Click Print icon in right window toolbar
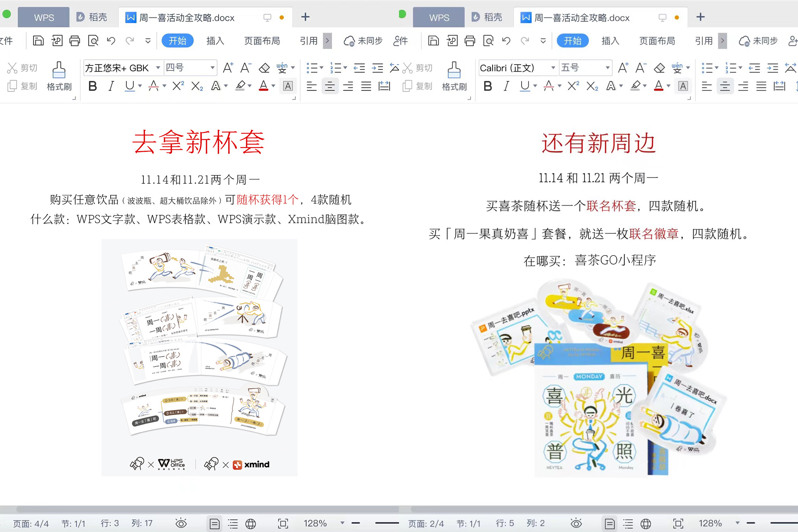 (470, 41)
